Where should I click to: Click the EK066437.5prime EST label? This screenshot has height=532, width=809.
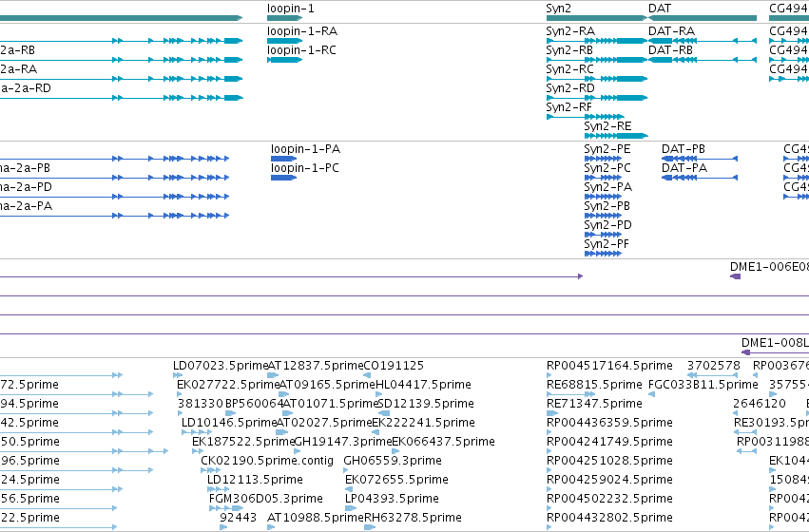coord(444,442)
